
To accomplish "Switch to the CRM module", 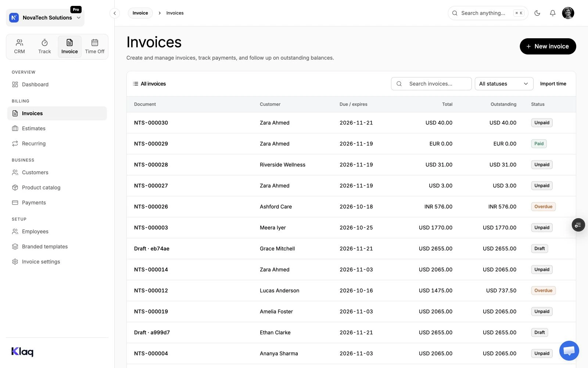I will coord(19,47).
